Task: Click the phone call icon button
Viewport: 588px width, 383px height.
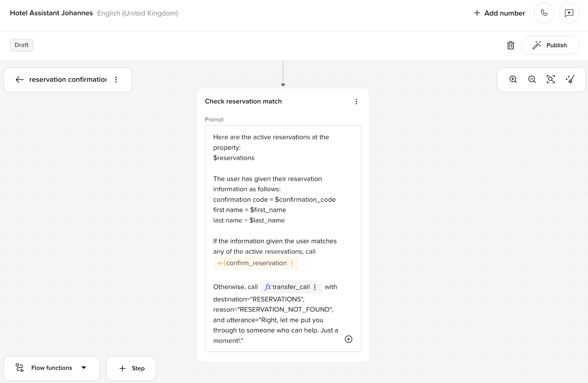Action: (544, 13)
